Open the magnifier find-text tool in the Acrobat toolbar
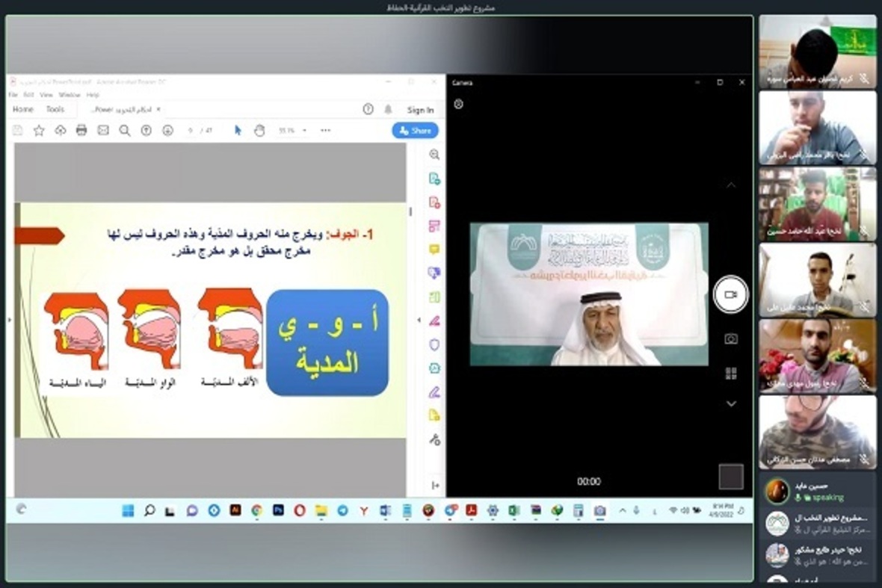 [x=125, y=130]
